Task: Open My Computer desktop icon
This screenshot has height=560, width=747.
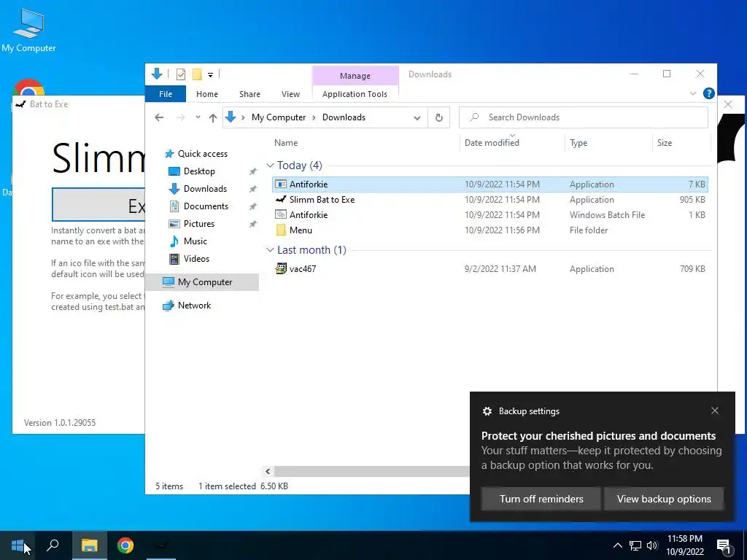Action: pyautogui.click(x=28, y=30)
